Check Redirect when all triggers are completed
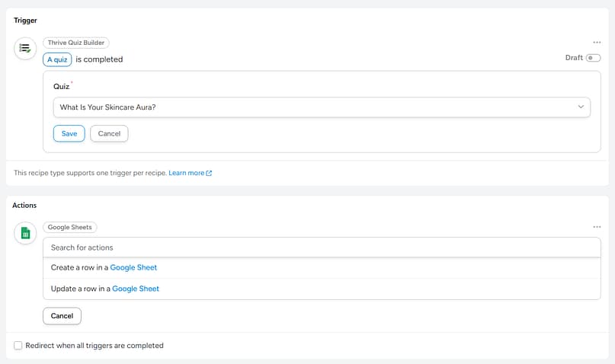 pos(18,346)
